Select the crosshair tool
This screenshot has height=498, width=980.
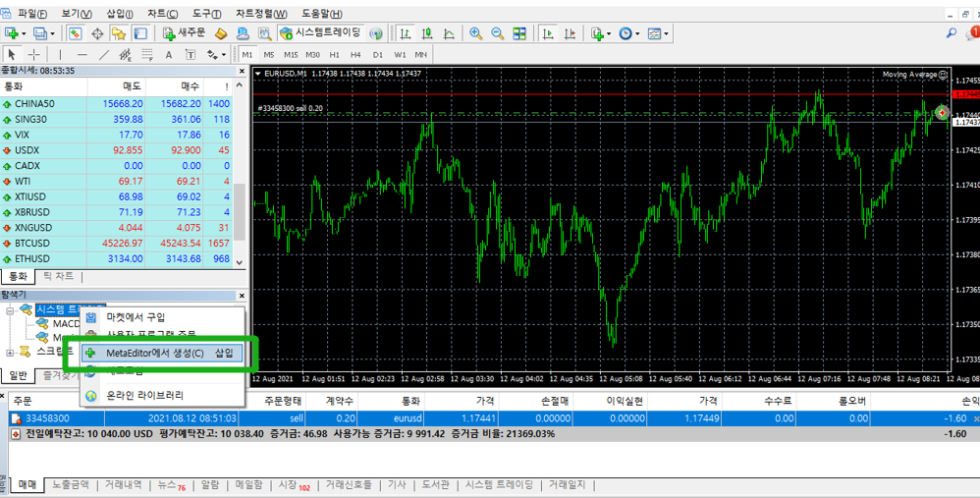click(34, 54)
